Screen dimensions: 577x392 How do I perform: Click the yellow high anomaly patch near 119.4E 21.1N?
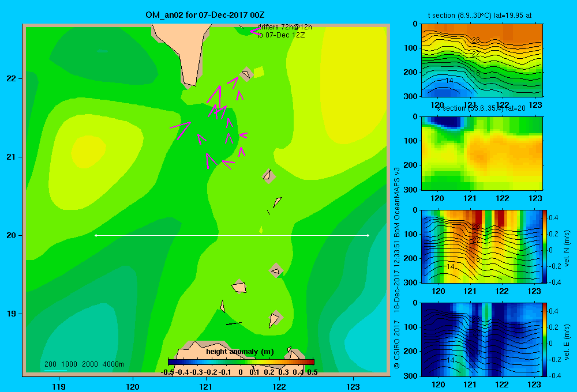point(88,152)
